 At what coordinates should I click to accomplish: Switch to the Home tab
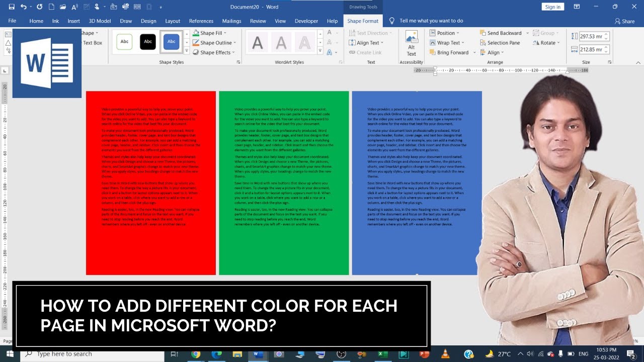click(x=36, y=21)
